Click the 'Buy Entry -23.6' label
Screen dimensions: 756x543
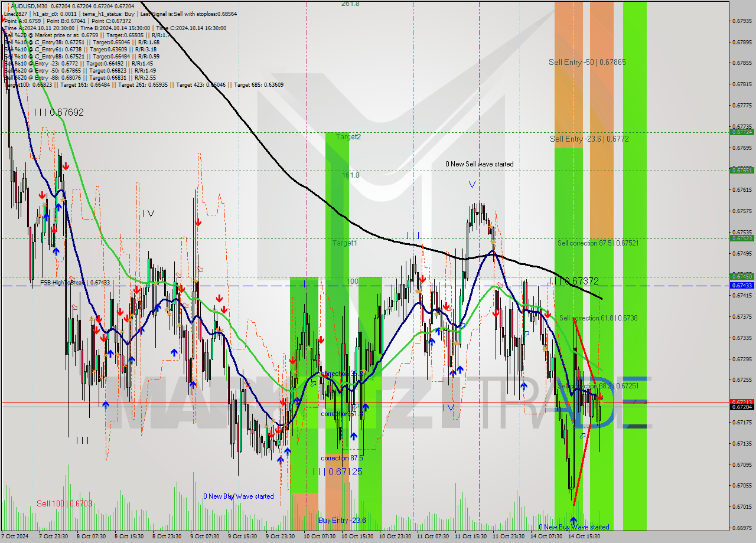(342, 520)
